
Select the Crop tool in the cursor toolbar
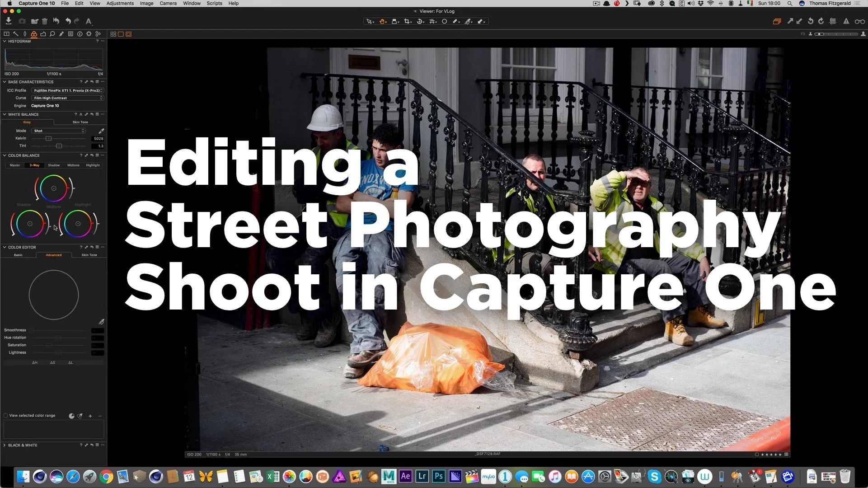(408, 21)
